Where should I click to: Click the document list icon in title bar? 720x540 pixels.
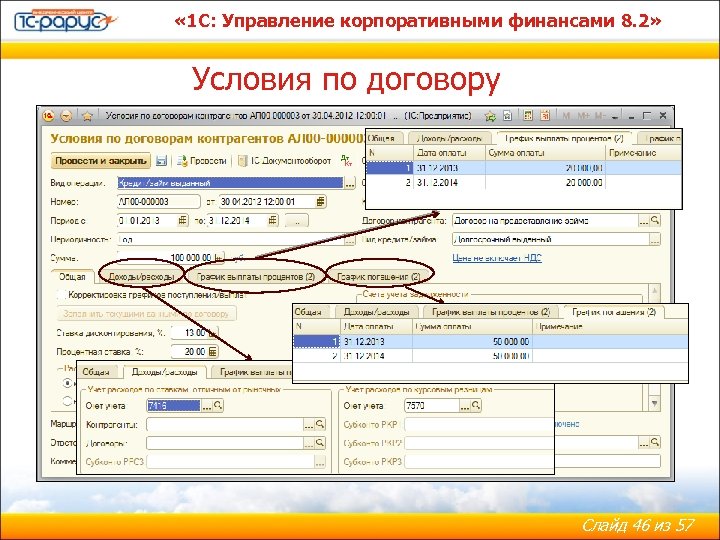click(507, 116)
